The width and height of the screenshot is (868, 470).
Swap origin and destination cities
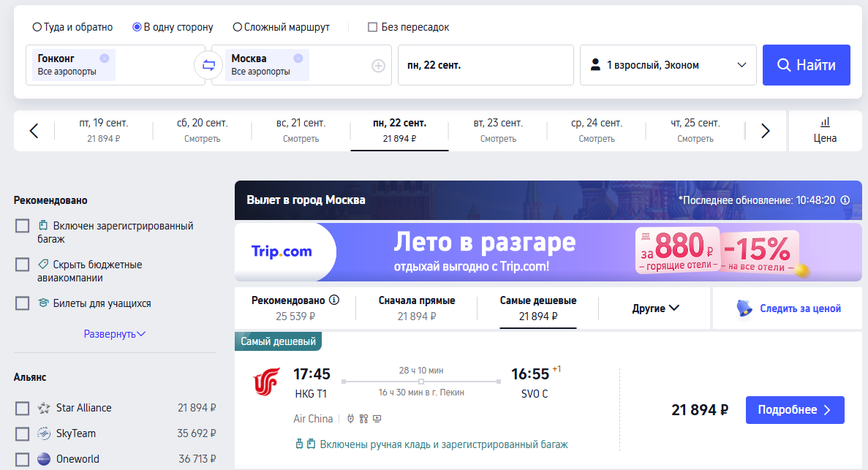click(208, 65)
